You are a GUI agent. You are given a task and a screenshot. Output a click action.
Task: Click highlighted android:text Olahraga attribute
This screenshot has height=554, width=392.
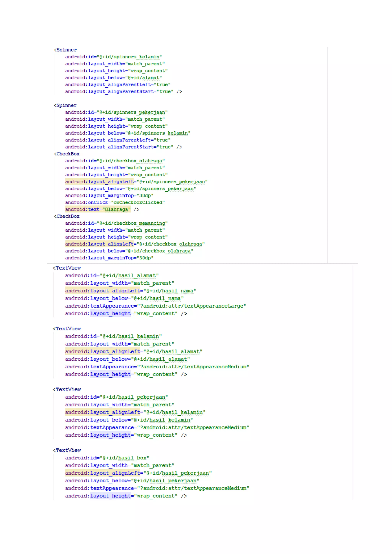(98, 210)
